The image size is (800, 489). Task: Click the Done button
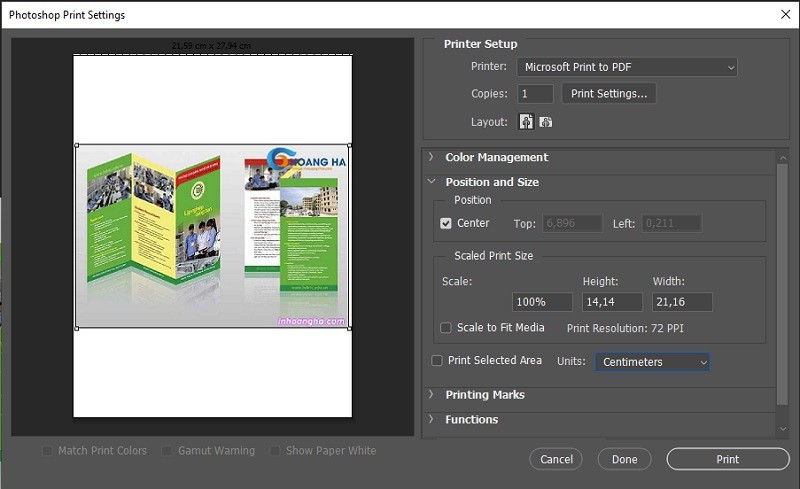pyautogui.click(x=624, y=459)
